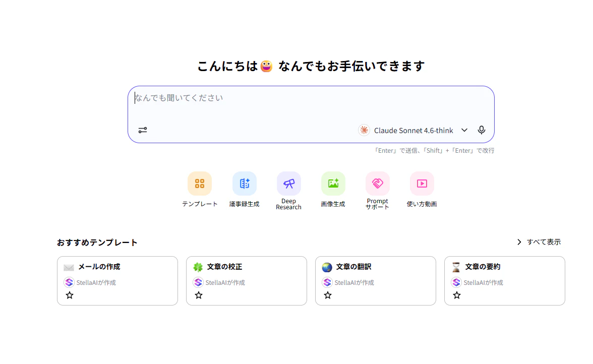Star the 文章の校正 template
593x364 pixels.
point(198,295)
